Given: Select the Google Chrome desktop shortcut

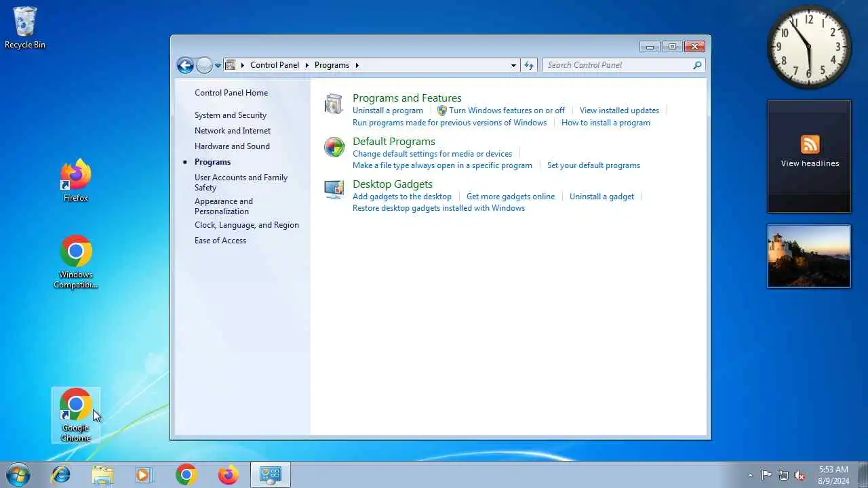Looking at the screenshot, I should 76,415.
